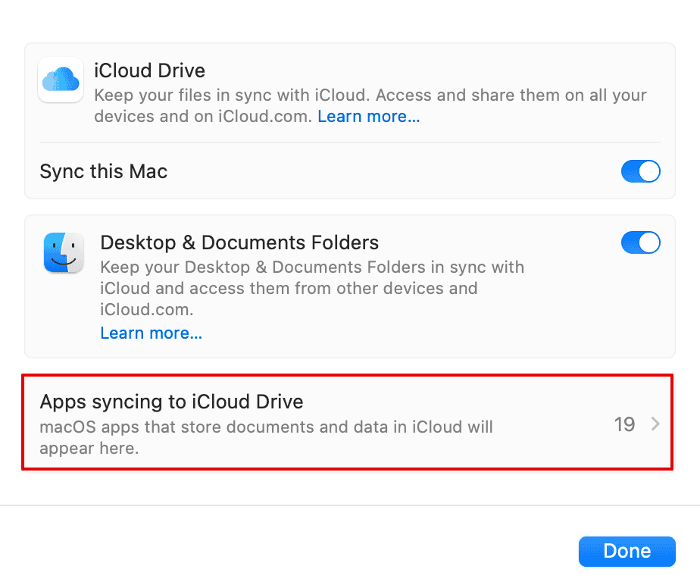Screen dimensions: 700x588
Task: Click 'devices and on iCloud.com' text
Action: (203, 117)
